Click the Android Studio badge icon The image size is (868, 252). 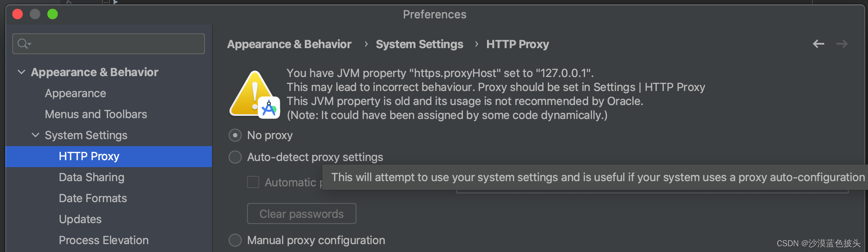click(269, 108)
